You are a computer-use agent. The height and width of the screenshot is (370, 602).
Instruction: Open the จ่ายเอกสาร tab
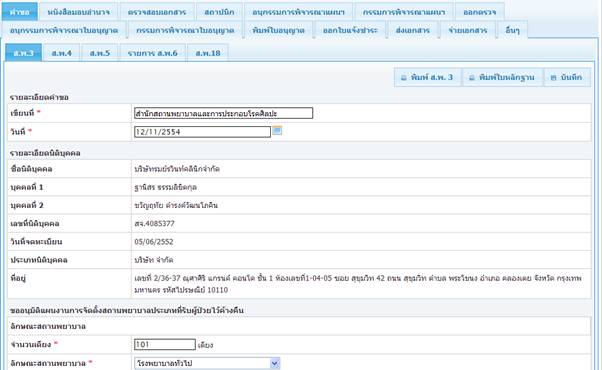click(x=468, y=30)
